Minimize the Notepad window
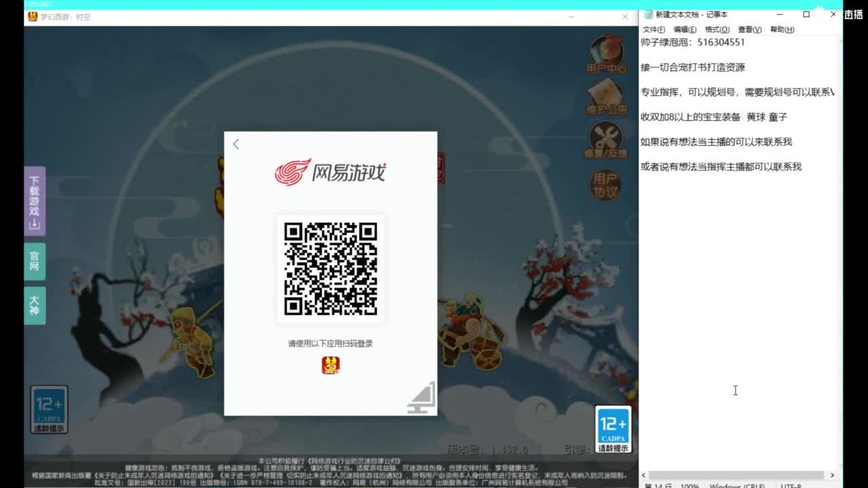Screen dimensions: 868x488 click(x=780, y=14)
